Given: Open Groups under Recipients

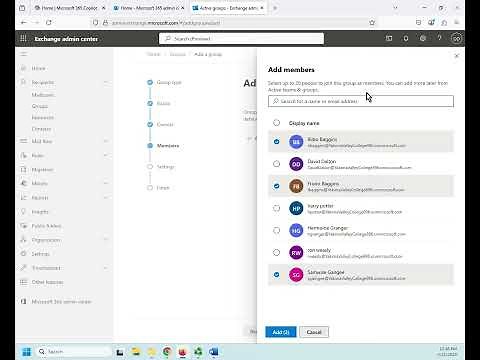Looking at the screenshot, I should tap(40, 106).
